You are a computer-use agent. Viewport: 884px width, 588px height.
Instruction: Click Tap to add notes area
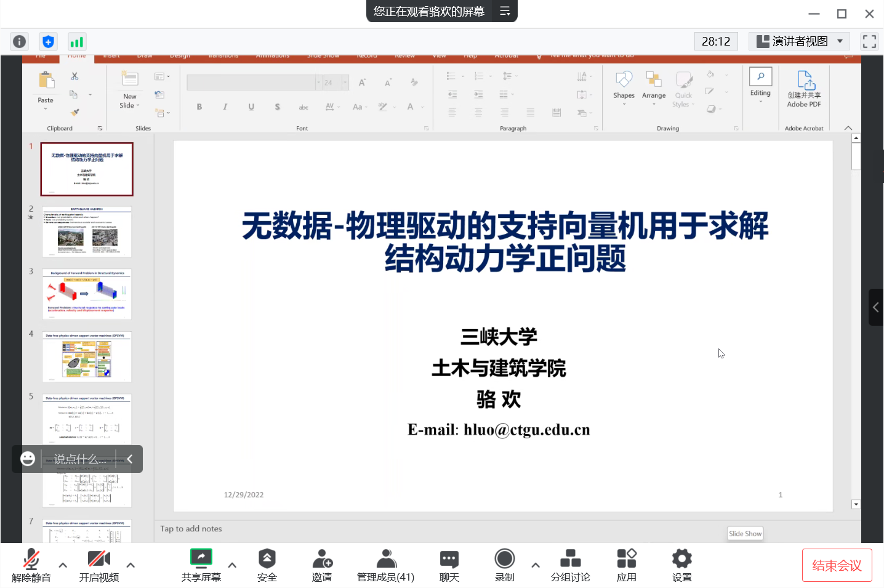[191, 529]
